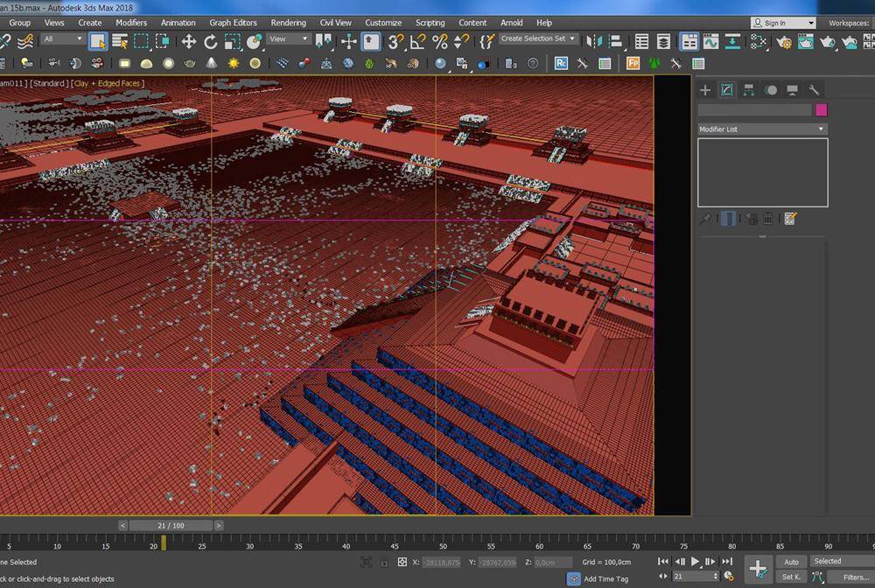Image resolution: width=875 pixels, height=588 pixels.
Task: Open Select by Name list
Action: click(120, 41)
